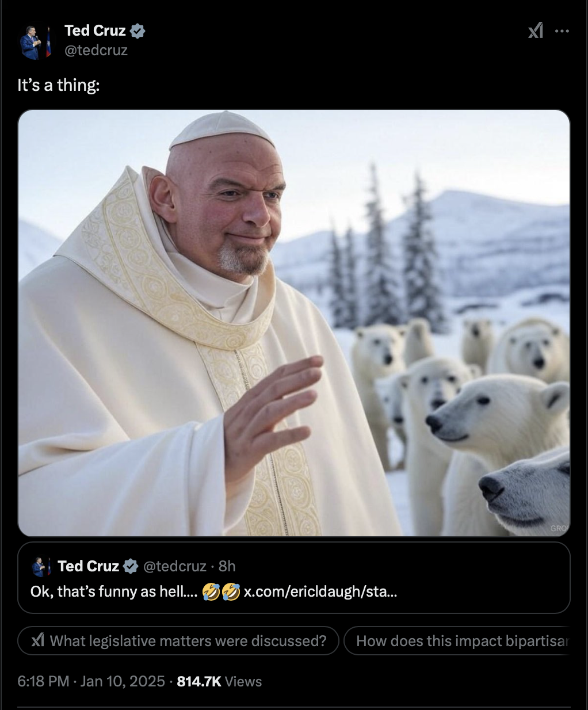This screenshot has height=710, width=588.
Task: Click the 814.7K Views count
Action: tap(219, 681)
